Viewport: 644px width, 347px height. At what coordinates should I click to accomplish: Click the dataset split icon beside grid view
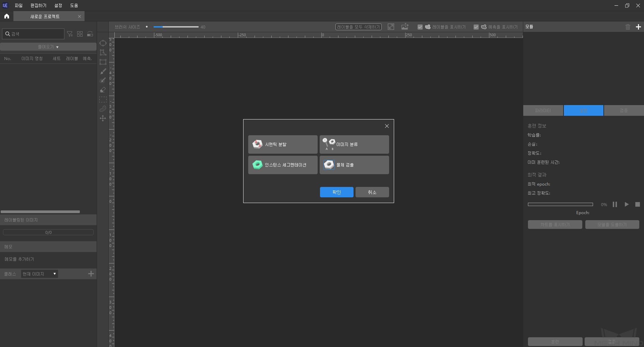pos(90,34)
